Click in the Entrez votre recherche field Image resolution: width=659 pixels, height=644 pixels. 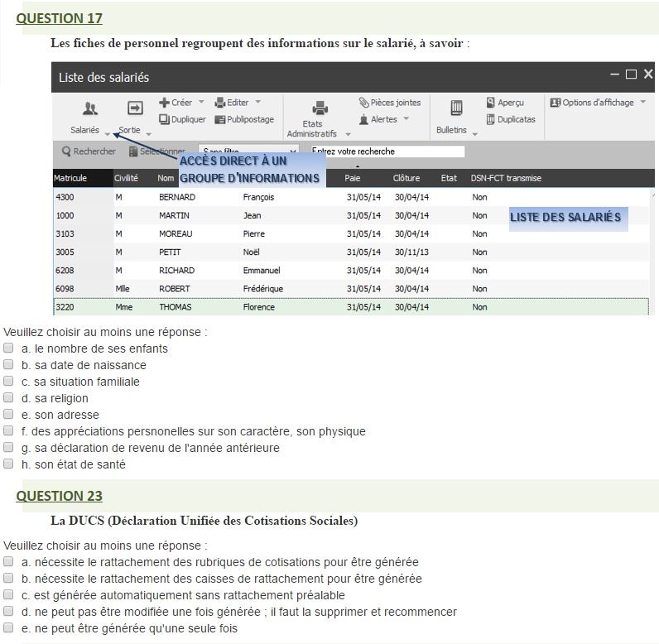[387, 151]
